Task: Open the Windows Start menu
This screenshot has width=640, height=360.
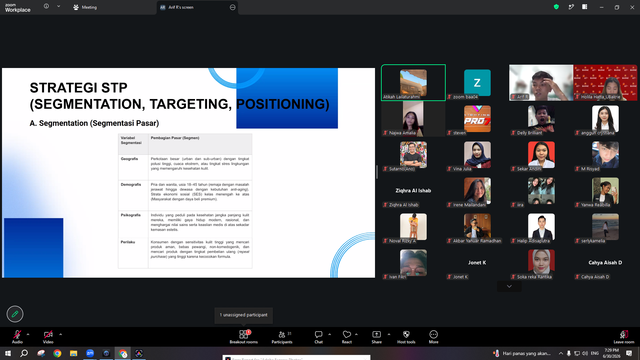Action: (x=8, y=353)
